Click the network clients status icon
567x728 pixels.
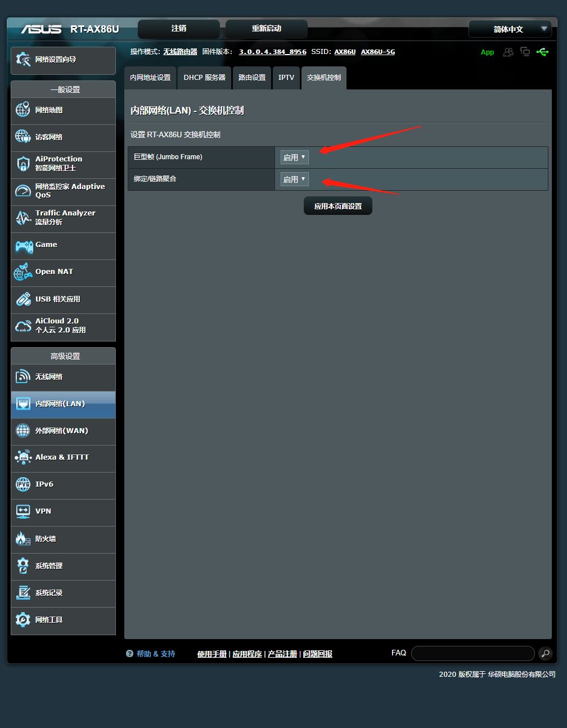click(525, 51)
